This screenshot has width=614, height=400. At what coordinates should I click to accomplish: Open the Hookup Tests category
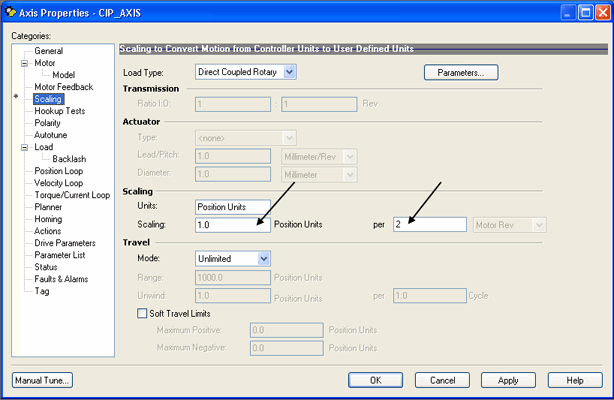59,111
